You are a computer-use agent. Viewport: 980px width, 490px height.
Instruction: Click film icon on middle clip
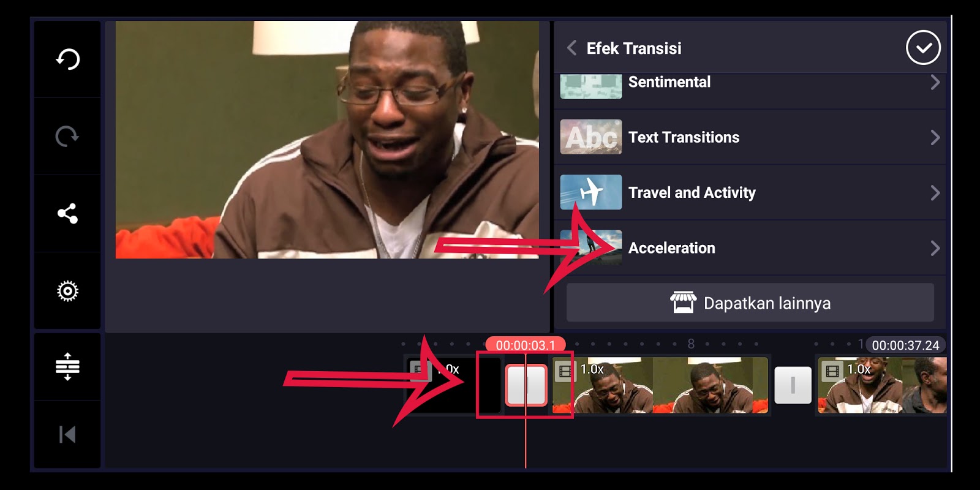point(565,371)
